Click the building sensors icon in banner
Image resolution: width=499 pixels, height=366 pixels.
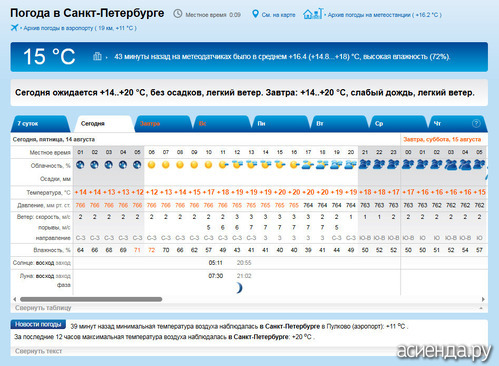97,56
